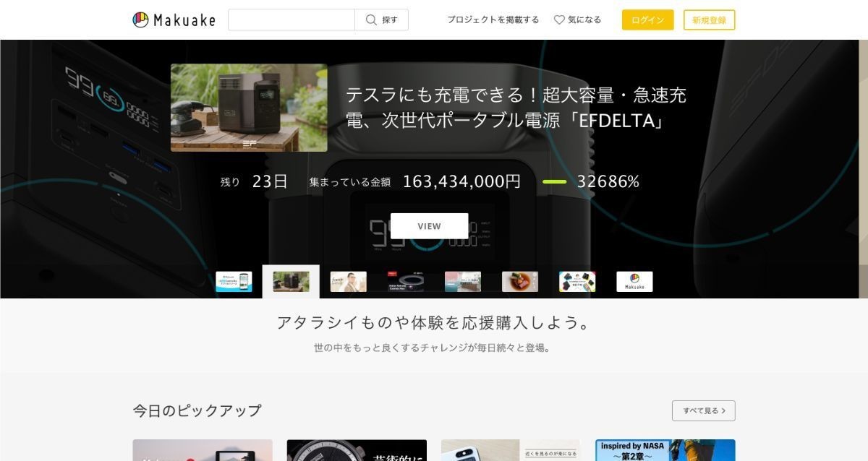Viewport: 868px width, 461px height.
Task: Select carousel thumbnail with pink interior image
Action: click(x=463, y=282)
